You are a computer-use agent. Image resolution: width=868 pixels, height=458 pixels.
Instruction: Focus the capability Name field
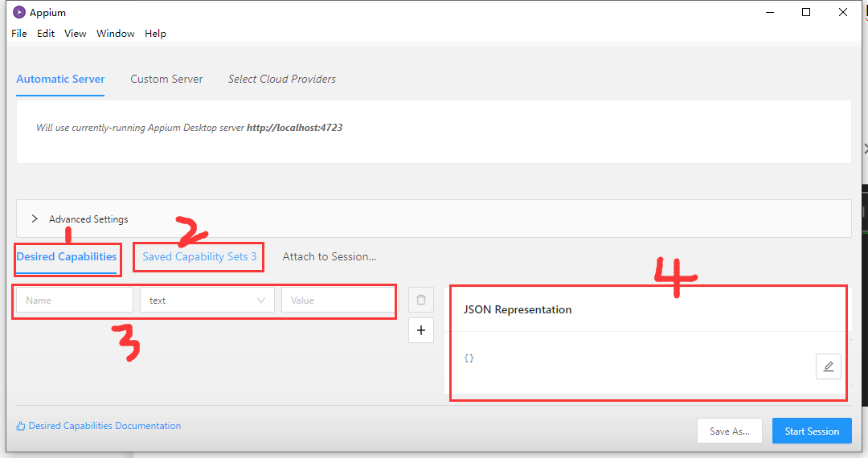[75, 300]
